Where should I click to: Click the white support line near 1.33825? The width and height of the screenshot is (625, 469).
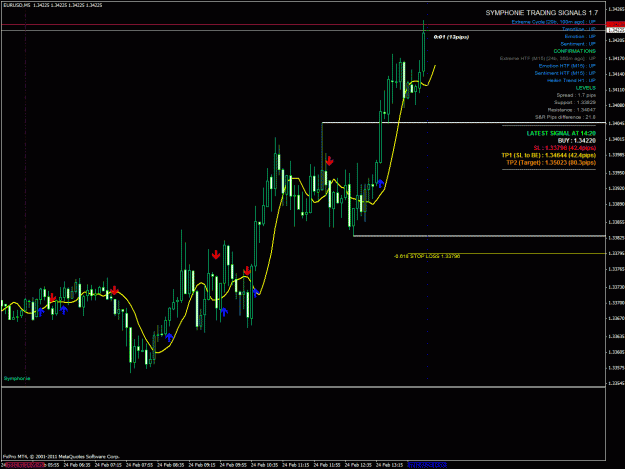point(480,236)
